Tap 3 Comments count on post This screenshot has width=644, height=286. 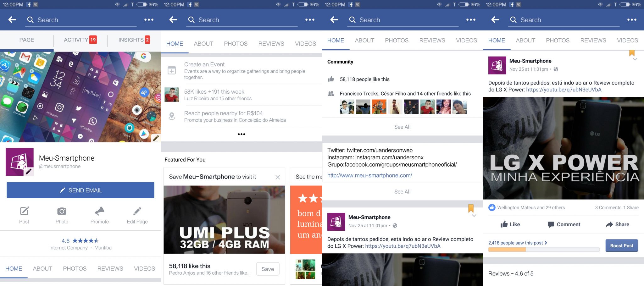(608, 208)
